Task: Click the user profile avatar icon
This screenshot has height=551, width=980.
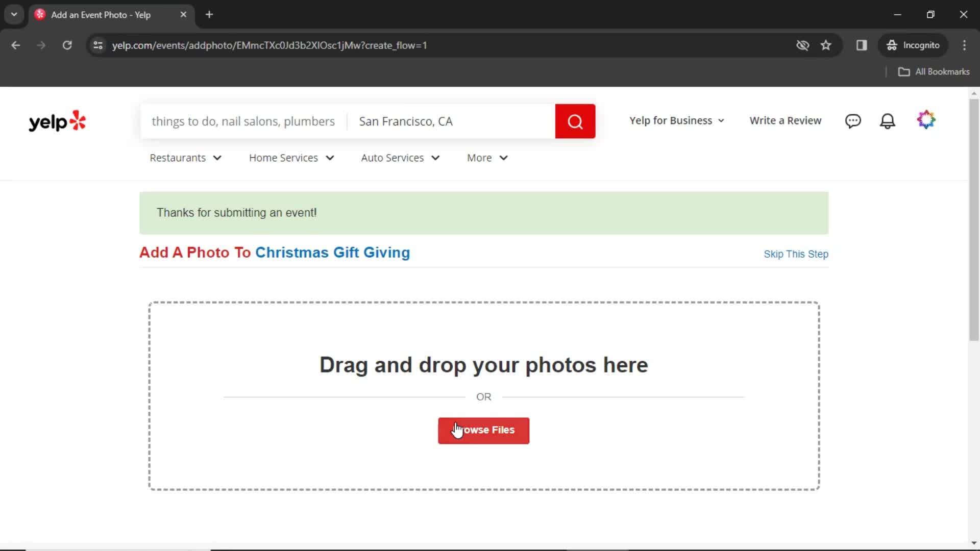Action: pyautogui.click(x=926, y=120)
